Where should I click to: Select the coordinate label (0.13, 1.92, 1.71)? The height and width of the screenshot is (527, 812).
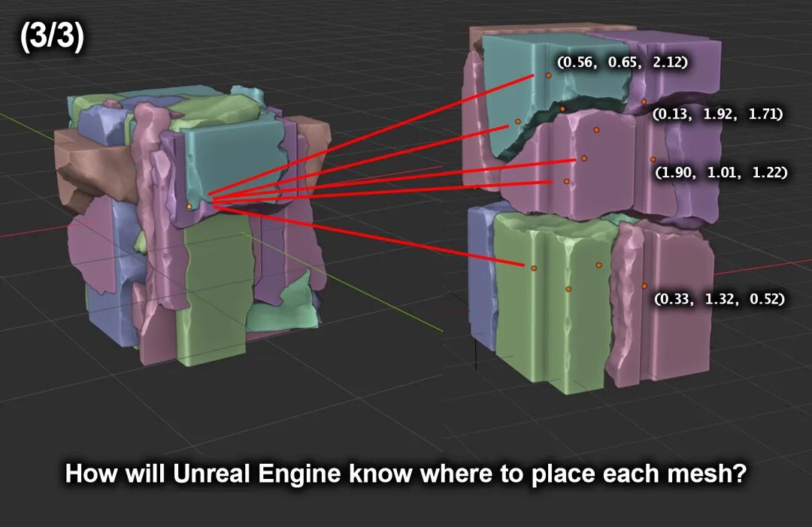click(717, 114)
